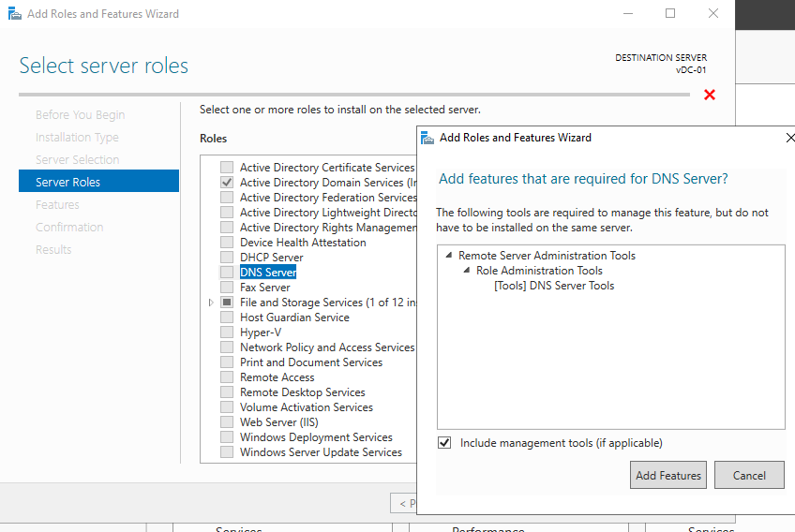
Task: Check Active Directory Rights Management role
Action: [x=227, y=228]
